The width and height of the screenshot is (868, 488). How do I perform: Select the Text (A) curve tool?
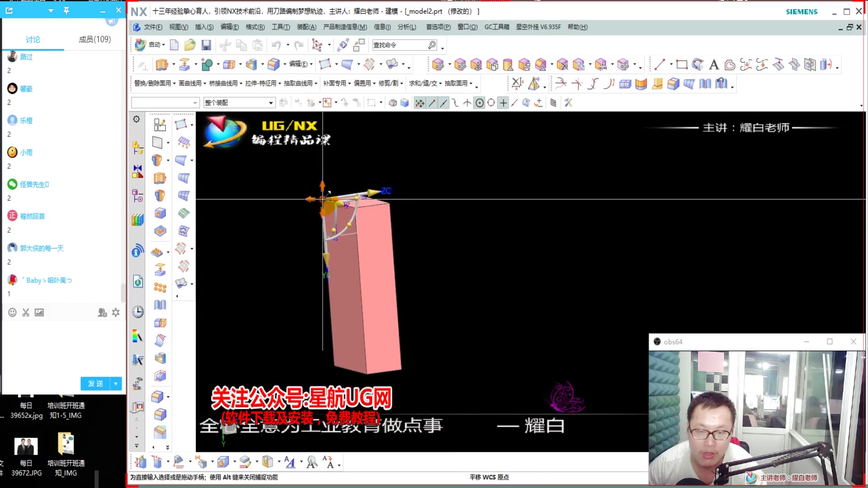tap(714, 65)
